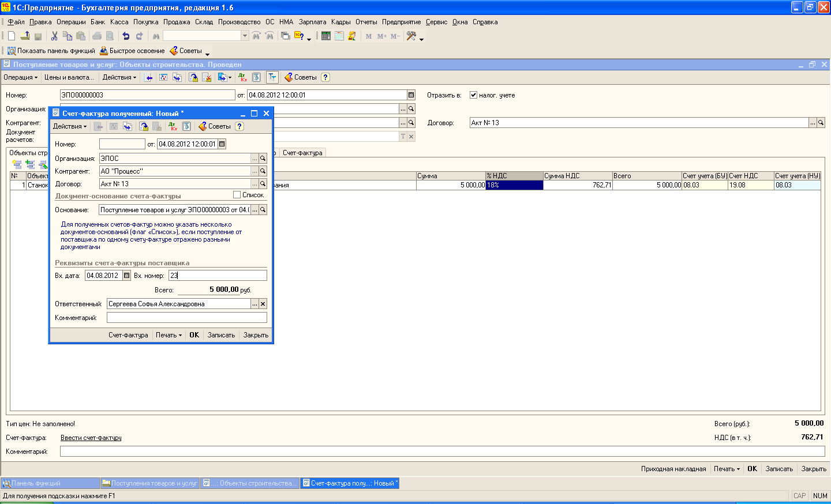This screenshot has height=504, width=831.
Task: Click the Вх. номер input field
Action: point(218,276)
